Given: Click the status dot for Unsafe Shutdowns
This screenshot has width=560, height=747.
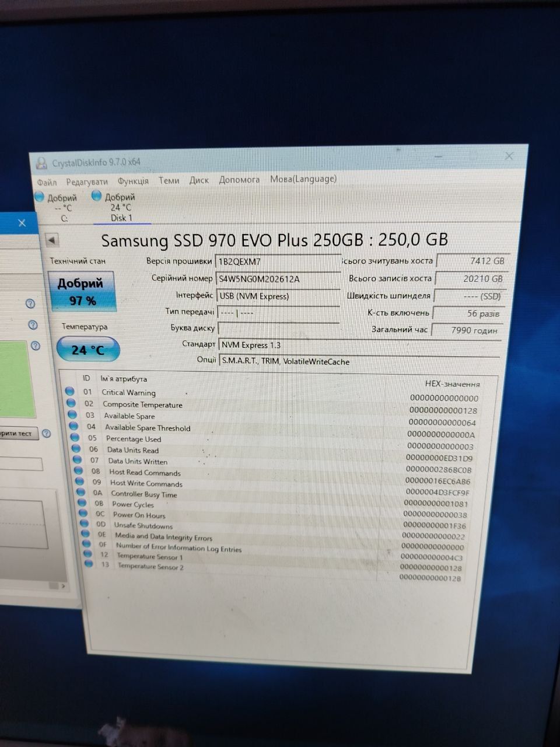Looking at the screenshot, I should click(x=85, y=524).
